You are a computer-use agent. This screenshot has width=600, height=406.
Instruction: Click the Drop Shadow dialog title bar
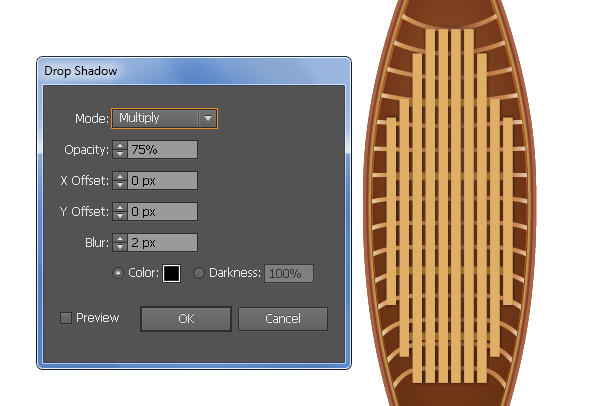pos(194,71)
